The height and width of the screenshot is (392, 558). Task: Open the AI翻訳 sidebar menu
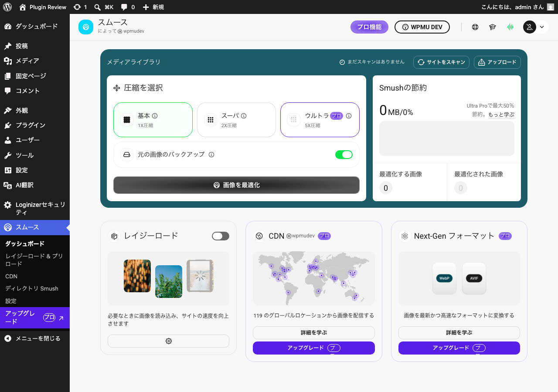pyautogui.click(x=35, y=185)
